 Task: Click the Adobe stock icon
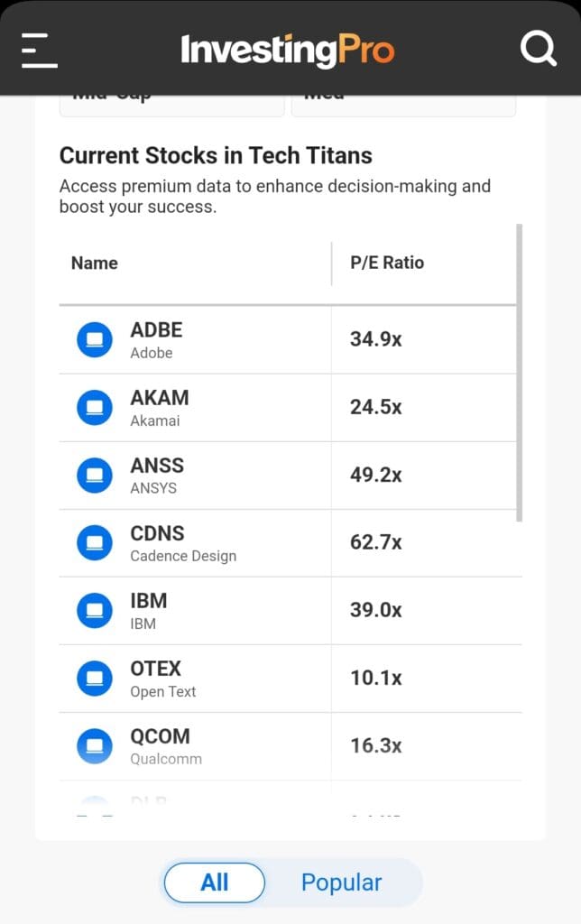pos(95,339)
